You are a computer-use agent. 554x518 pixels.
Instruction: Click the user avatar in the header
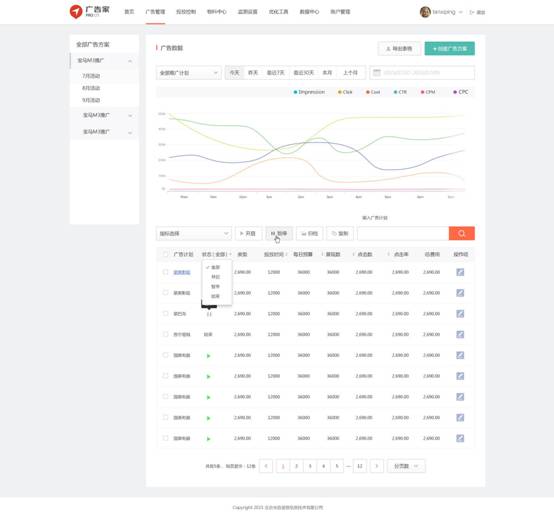point(425,12)
